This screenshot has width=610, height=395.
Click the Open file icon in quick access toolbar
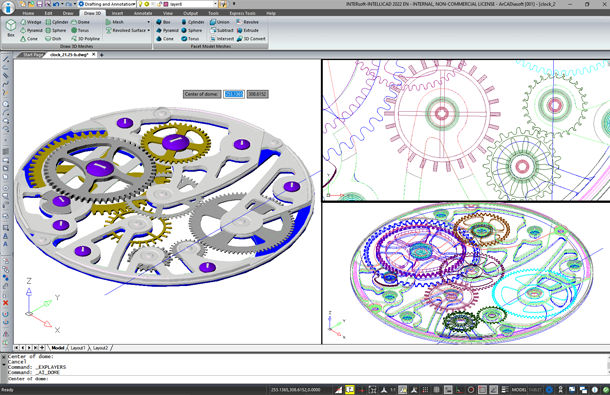31,4
